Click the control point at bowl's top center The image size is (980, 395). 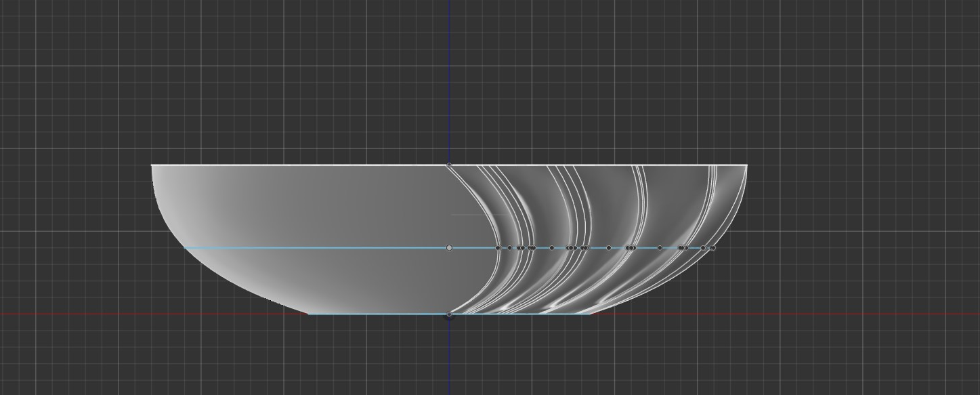point(449,165)
